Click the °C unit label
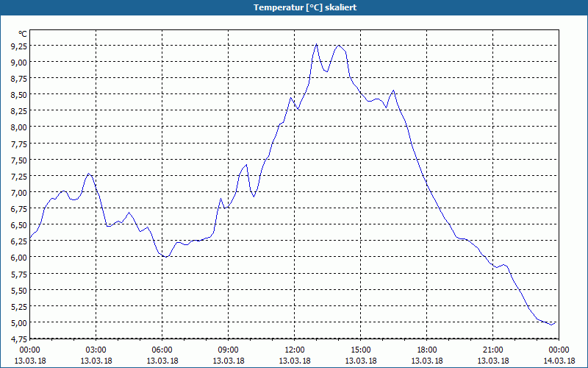Viewport: 588px width, 368px height. pyautogui.click(x=23, y=34)
